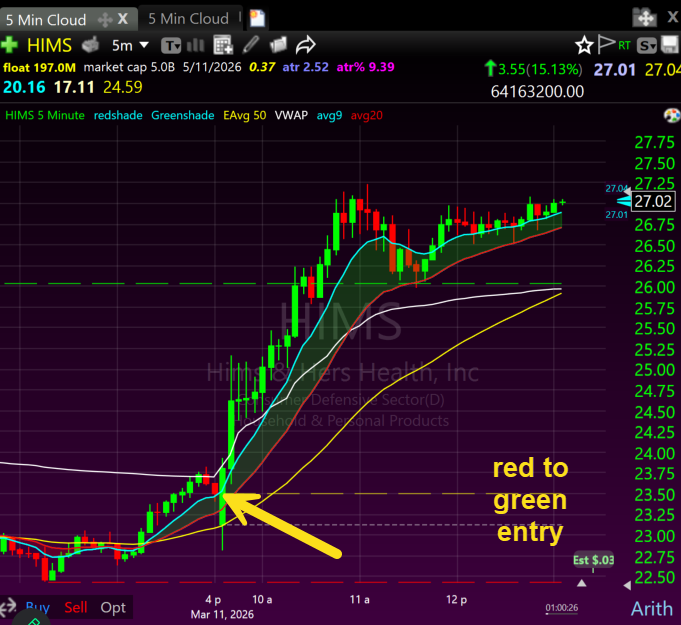Toggle Arith scale mode
Image resolution: width=681 pixels, height=625 pixels.
(x=652, y=608)
